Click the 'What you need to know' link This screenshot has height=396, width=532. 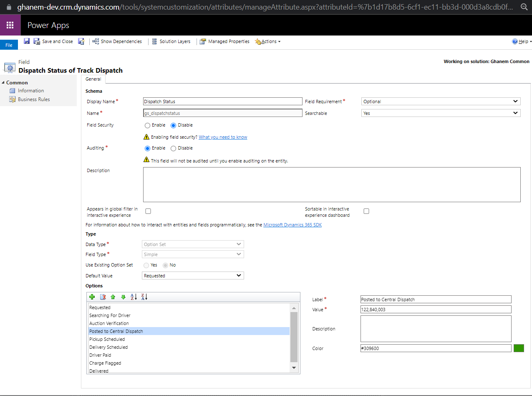[222, 137]
